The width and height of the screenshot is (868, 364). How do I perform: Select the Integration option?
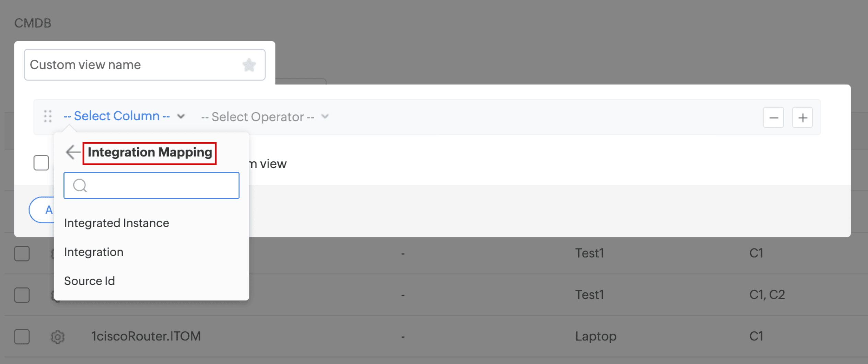(x=94, y=252)
